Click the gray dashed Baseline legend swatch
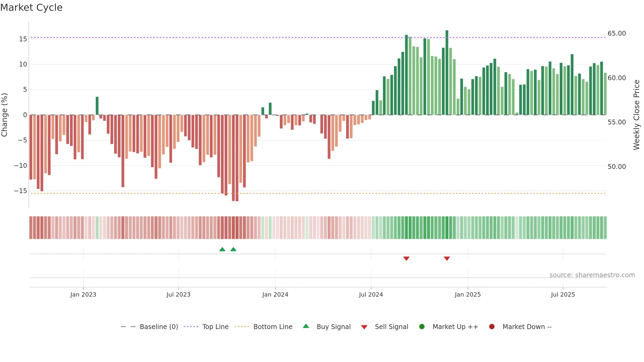 (128, 327)
